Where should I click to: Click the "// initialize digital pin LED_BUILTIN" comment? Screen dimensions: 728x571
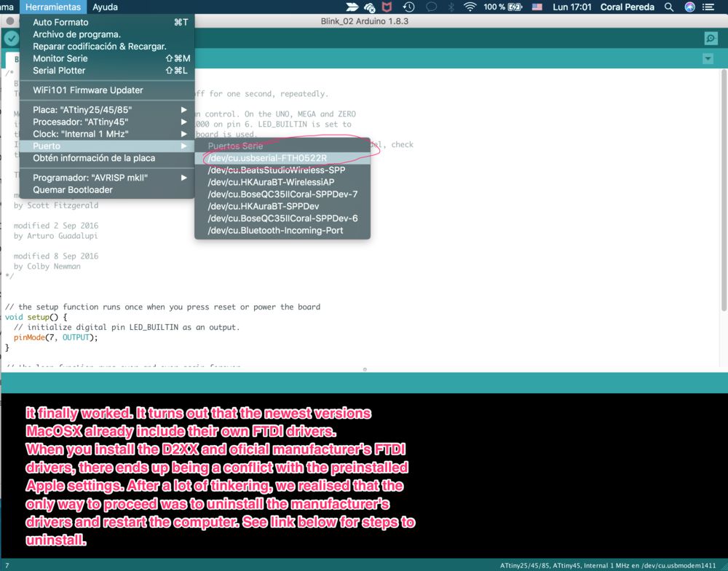tap(127, 327)
